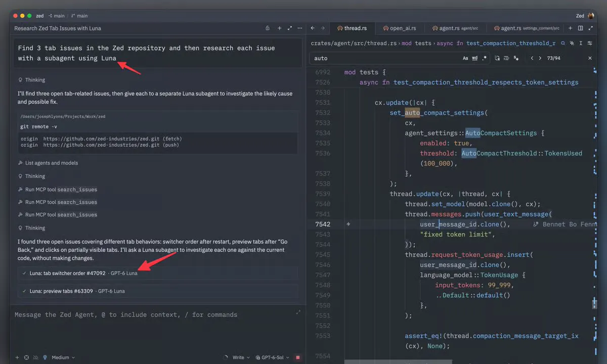This screenshot has width=607, height=364.
Task: Navigate back with the editor's left arrow
Action: click(x=313, y=28)
